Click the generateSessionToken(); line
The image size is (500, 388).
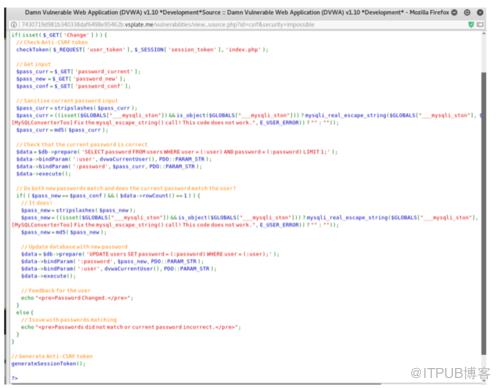pos(48,363)
